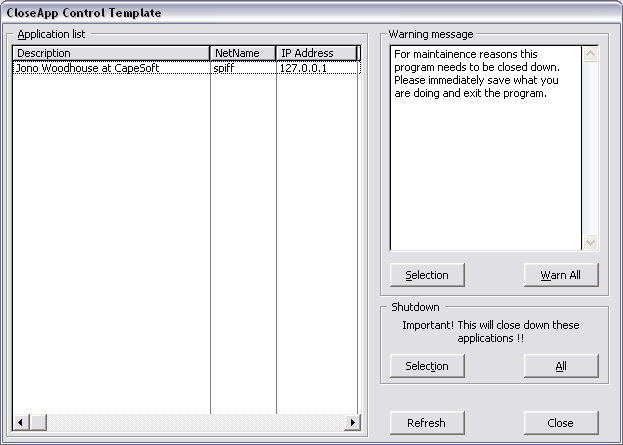This screenshot has width=623, height=445.
Task: Click the spiff NetName cell
Action: point(242,68)
